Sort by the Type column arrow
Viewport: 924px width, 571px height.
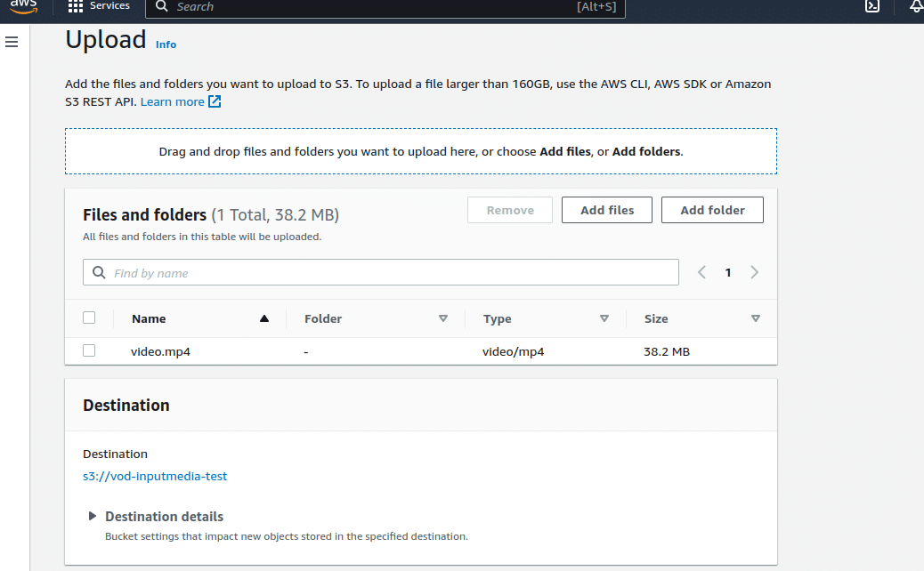click(x=604, y=318)
